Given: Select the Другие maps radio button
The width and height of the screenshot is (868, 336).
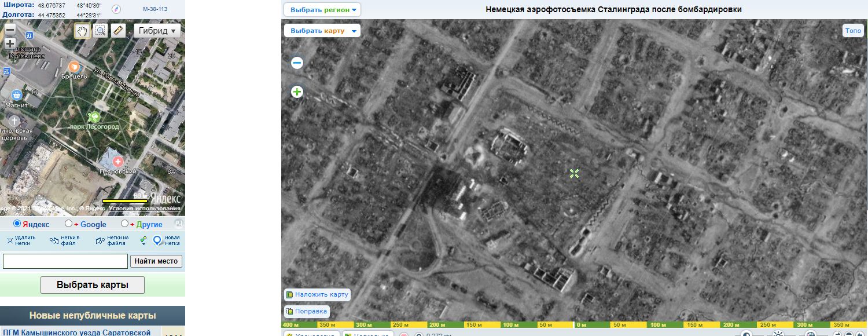Looking at the screenshot, I should [123, 224].
